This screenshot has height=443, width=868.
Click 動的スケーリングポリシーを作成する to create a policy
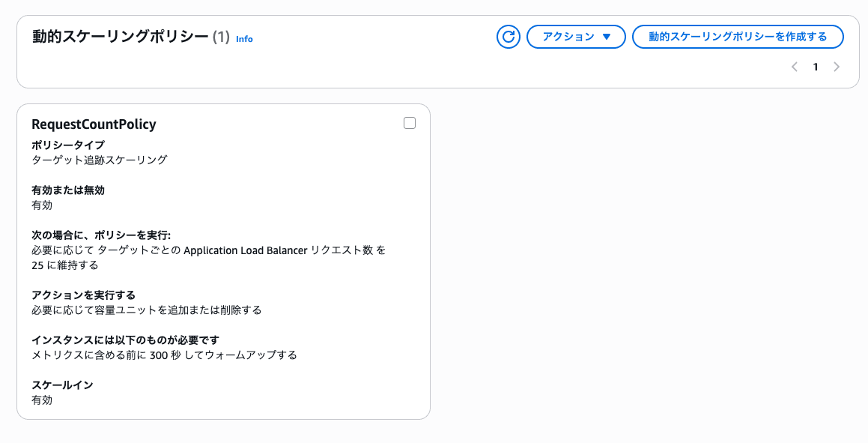[738, 36]
